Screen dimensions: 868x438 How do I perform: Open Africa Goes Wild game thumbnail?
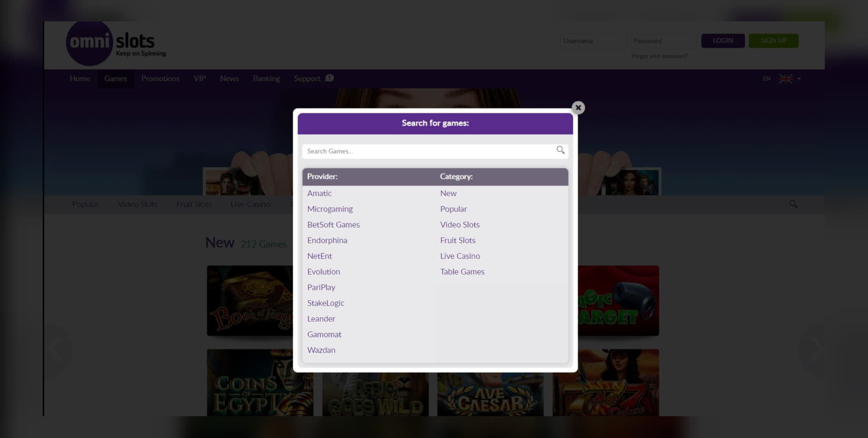(x=375, y=394)
